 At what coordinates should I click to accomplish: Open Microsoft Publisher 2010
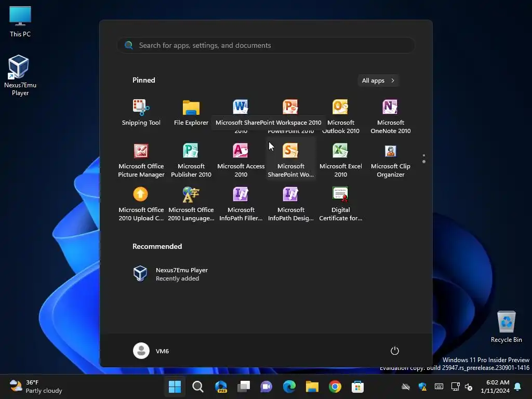pyautogui.click(x=191, y=159)
